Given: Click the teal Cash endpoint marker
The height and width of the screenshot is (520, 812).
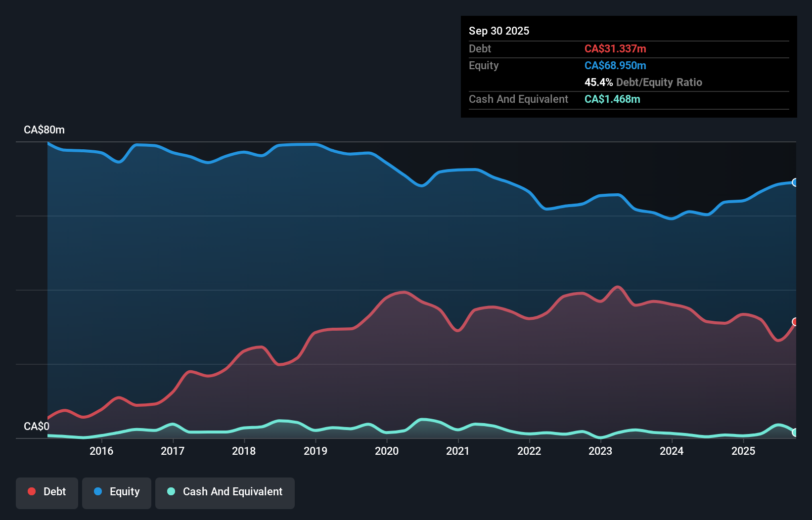Looking at the screenshot, I should click(795, 433).
